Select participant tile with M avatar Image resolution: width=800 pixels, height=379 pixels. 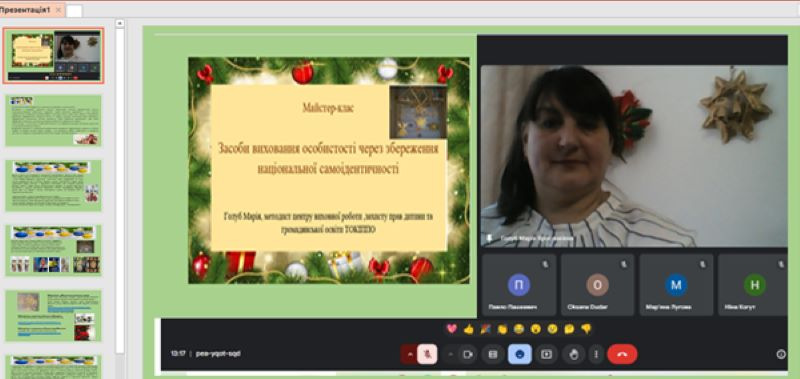pos(676,285)
